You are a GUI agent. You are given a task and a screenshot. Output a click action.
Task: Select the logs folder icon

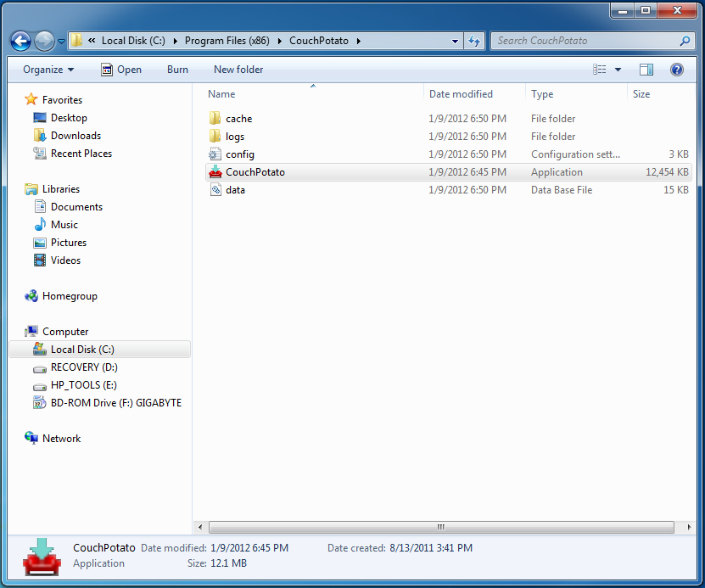point(215,137)
